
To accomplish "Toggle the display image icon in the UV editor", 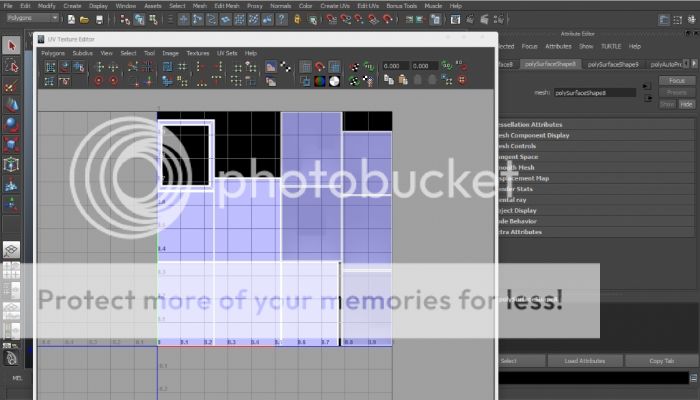I will pos(271,67).
